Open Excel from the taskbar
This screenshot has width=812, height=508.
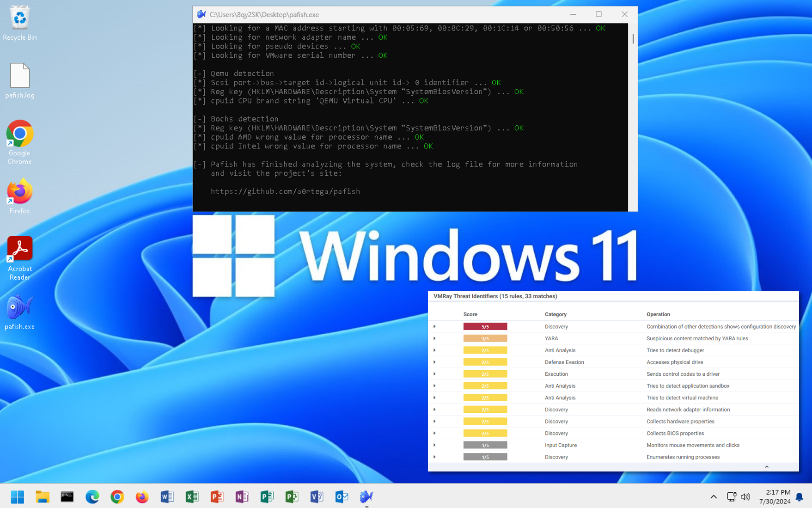click(x=192, y=497)
